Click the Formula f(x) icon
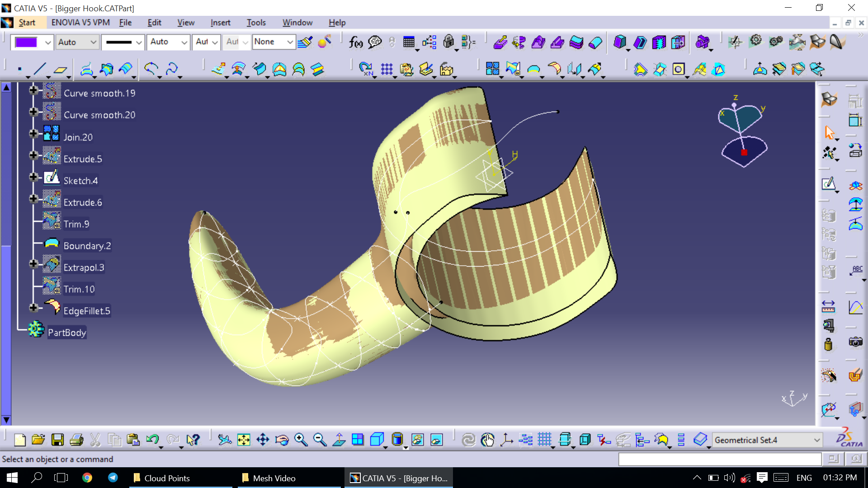 coord(356,42)
